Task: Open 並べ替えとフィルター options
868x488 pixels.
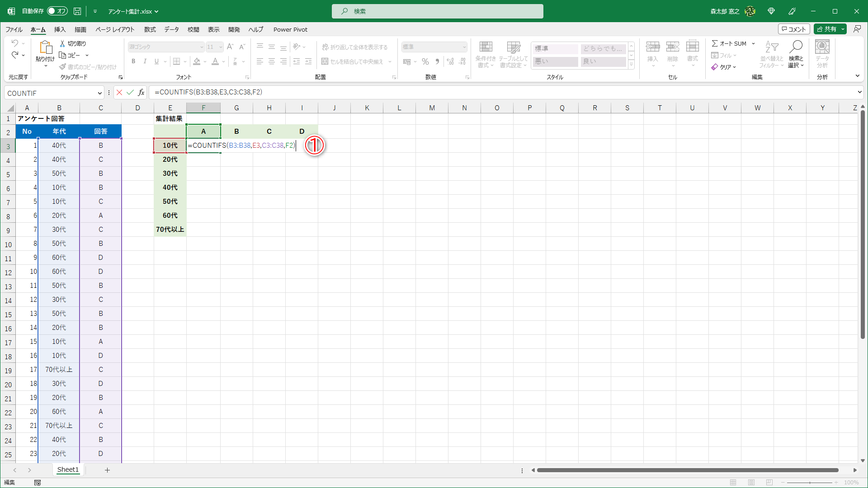Action: point(772,55)
